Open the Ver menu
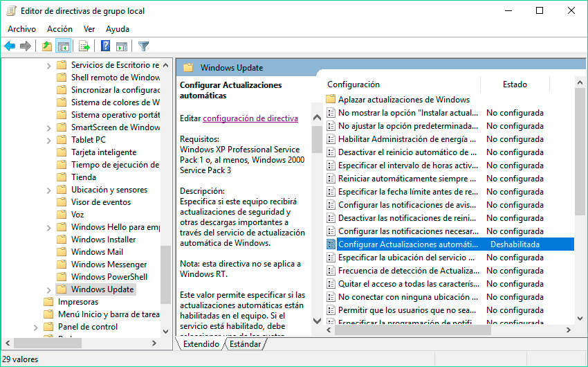This screenshot has height=367, width=588. click(89, 29)
